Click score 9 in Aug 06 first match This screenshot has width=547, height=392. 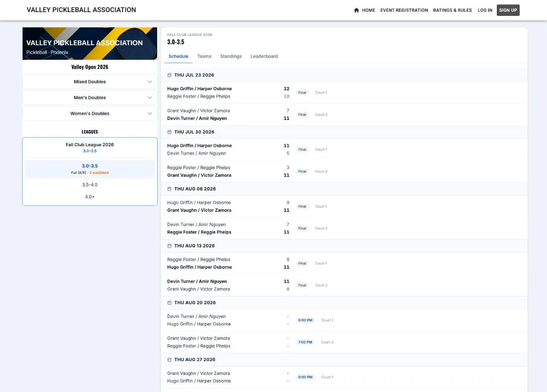coord(288,203)
